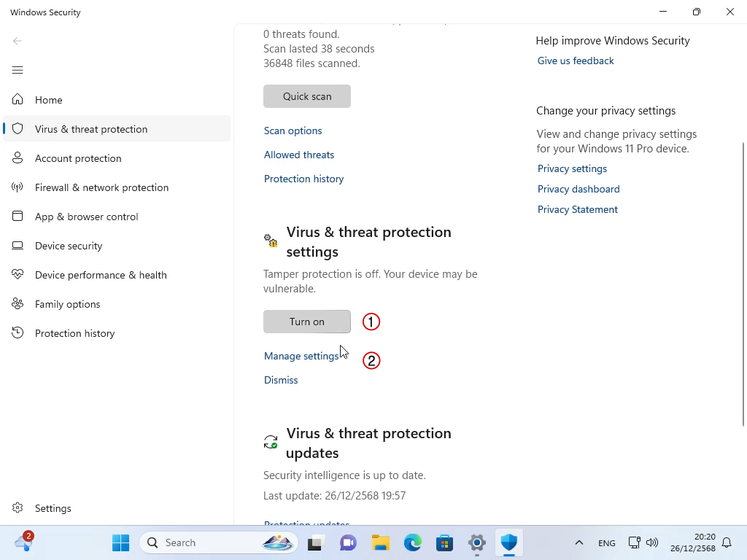Open Account protection person icon
The width and height of the screenshot is (747, 560).
click(x=18, y=158)
